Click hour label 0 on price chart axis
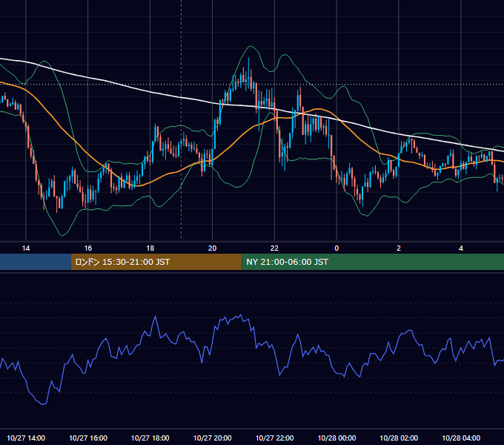 pos(336,248)
